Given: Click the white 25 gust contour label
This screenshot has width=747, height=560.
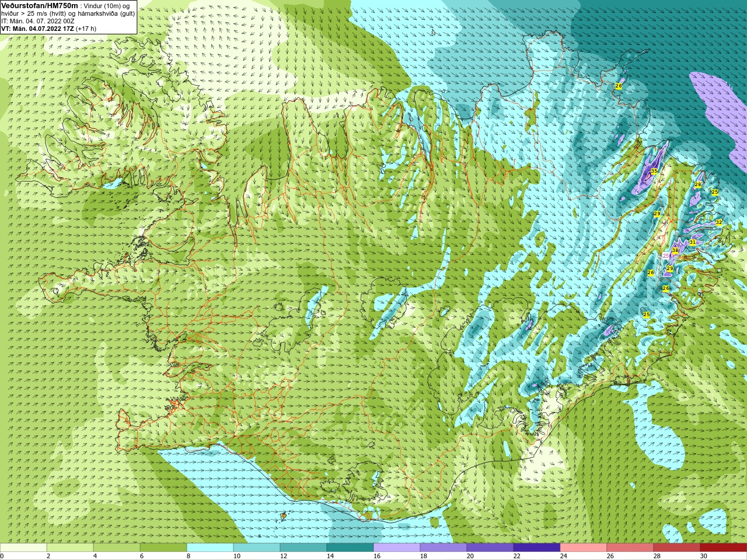Looking at the screenshot, I should point(666,256).
